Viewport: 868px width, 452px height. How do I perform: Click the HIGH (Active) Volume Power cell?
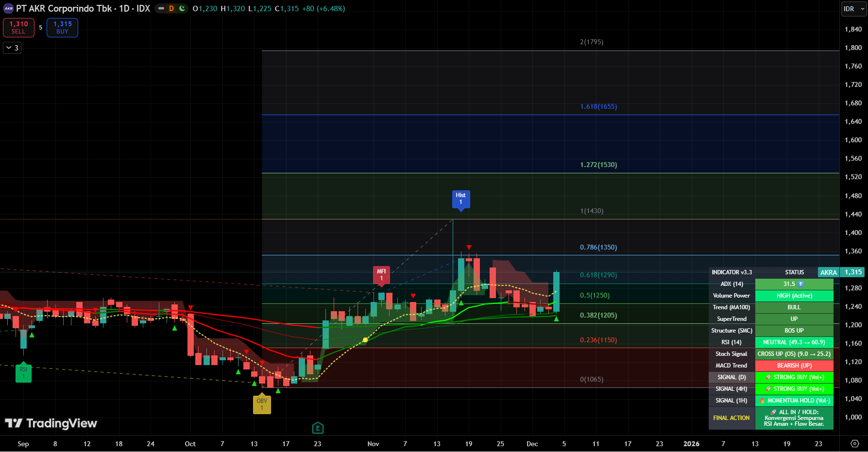(x=794, y=296)
